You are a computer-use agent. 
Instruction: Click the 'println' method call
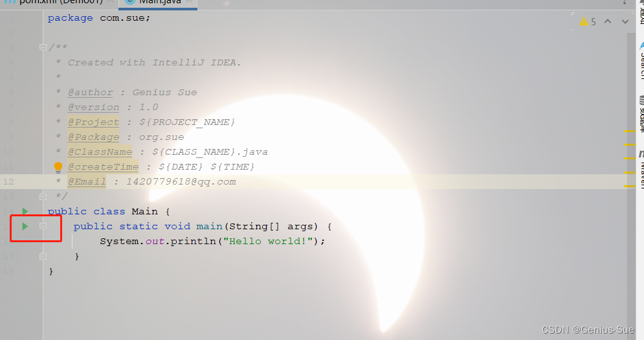(x=194, y=242)
